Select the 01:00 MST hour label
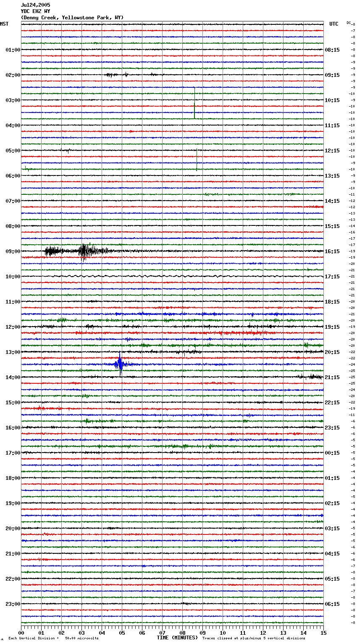The image size is (357, 644). [x=13, y=50]
